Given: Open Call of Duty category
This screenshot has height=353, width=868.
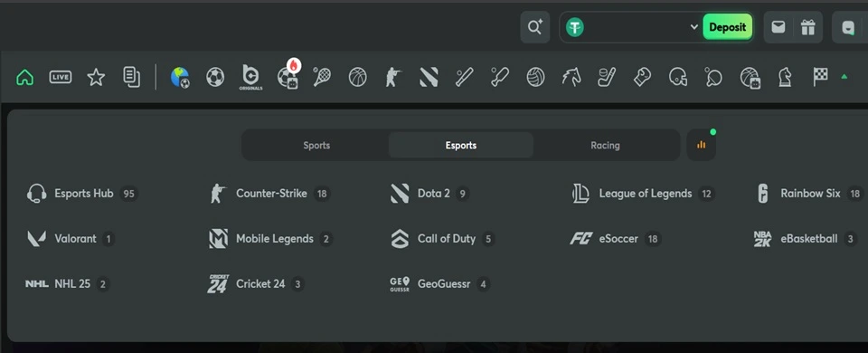Looking at the screenshot, I should [x=442, y=239].
